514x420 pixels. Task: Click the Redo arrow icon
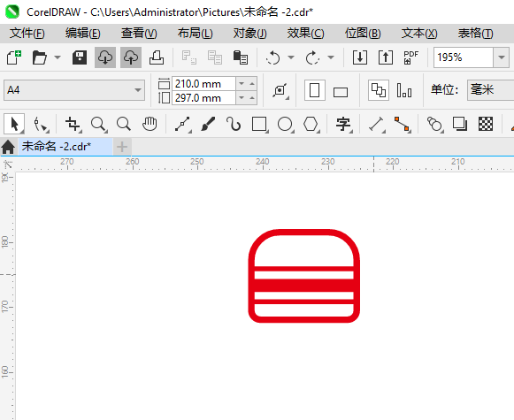click(312, 57)
